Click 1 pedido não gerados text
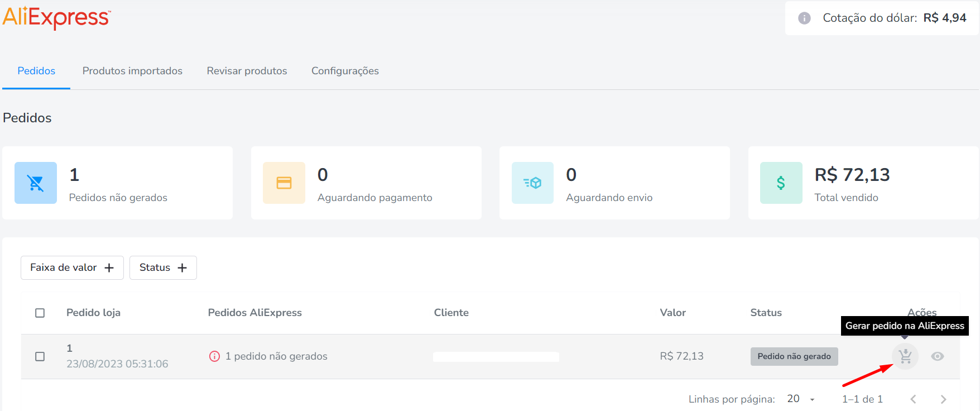This screenshot has width=980, height=411. pyautogui.click(x=276, y=356)
